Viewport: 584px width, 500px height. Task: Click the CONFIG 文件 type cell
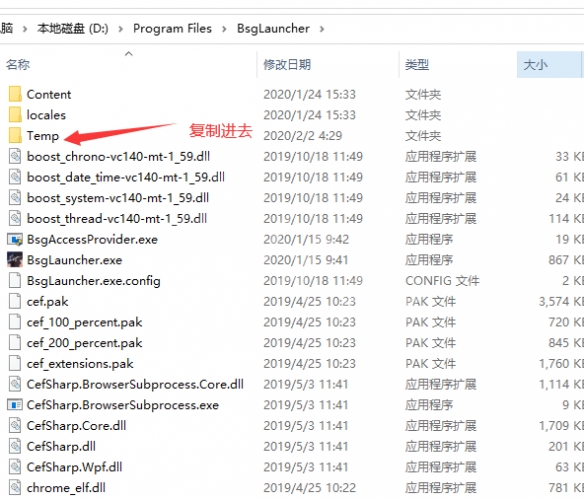click(x=442, y=281)
